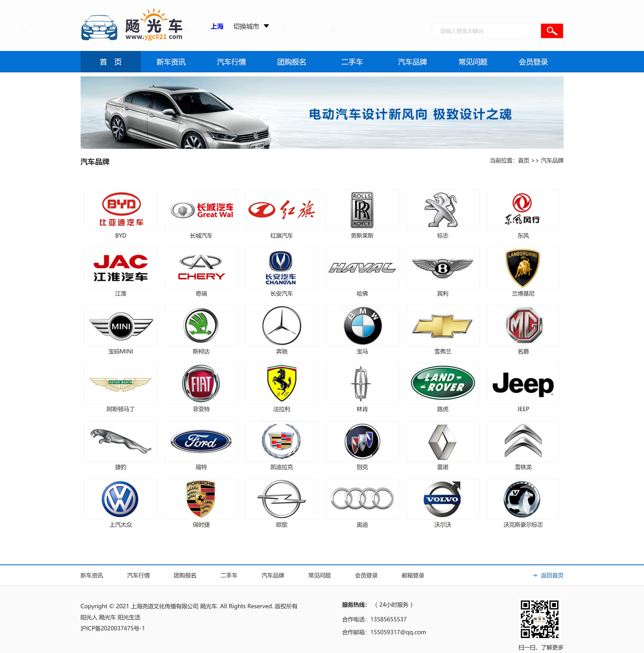Open the Bentley winged logo
This screenshot has width=644, height=653.
[443, 268]
